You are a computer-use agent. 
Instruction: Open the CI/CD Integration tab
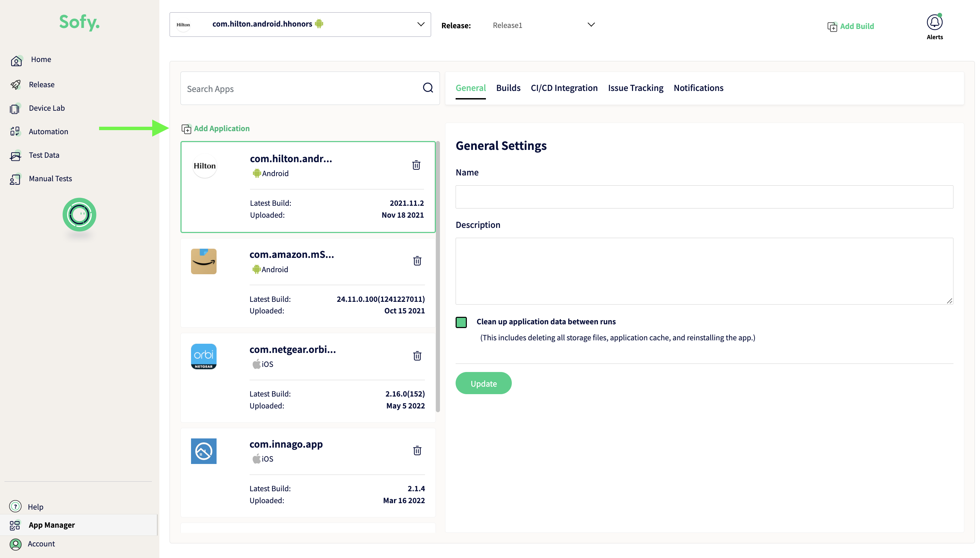pyautogui.click(x=564, y=88)
